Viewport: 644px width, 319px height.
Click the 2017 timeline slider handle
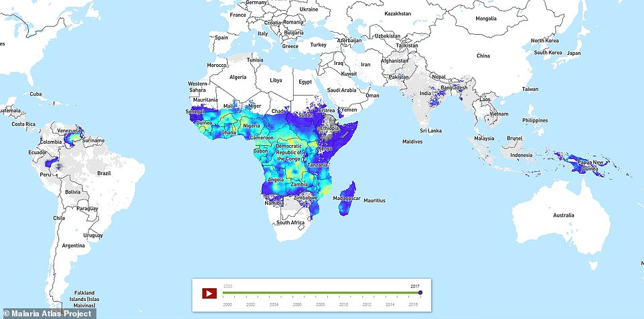[420, 292]
